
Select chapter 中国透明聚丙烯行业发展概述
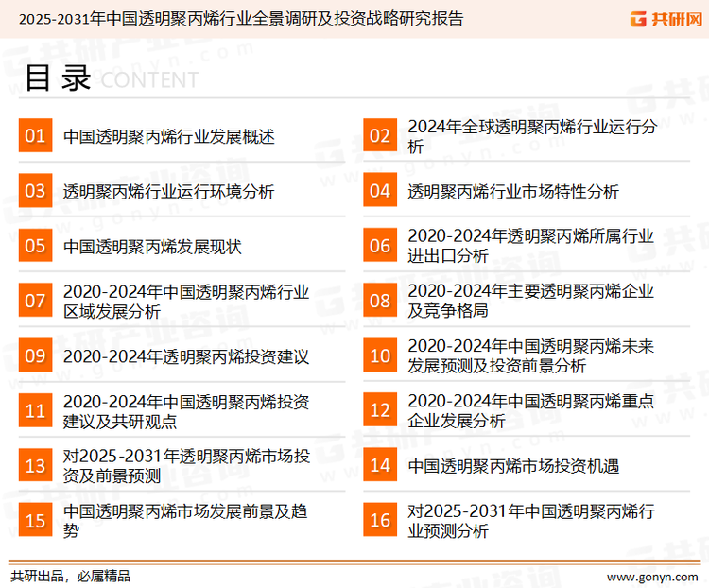tap(168, 136)
